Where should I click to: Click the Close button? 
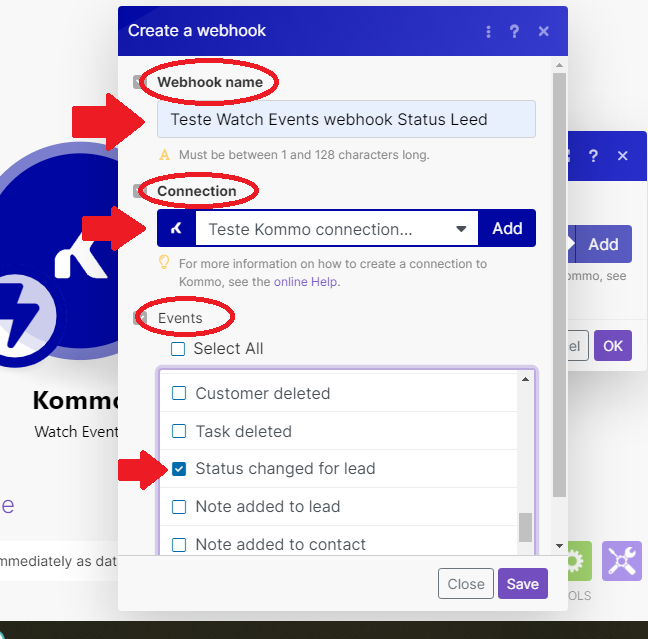pos(466,583)
